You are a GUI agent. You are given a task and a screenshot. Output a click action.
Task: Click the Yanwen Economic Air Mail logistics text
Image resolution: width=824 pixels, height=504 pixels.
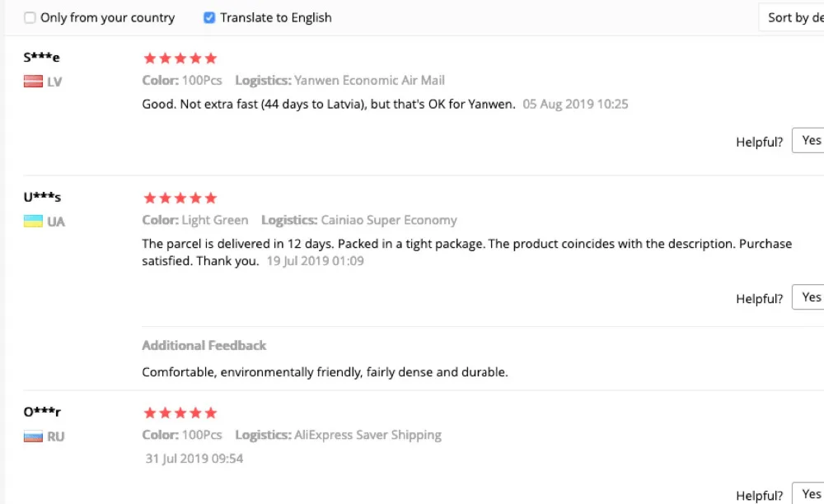(x=369, y=81)
